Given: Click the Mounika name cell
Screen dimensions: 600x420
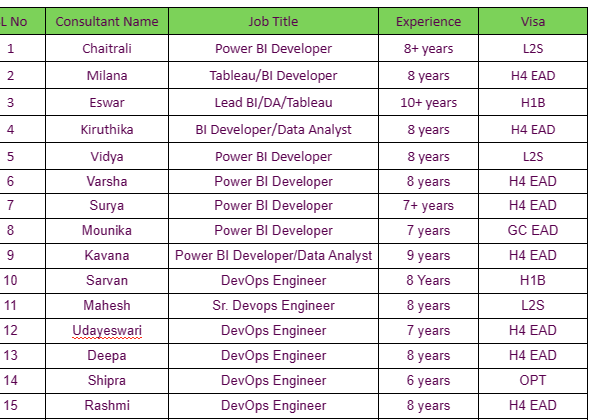Looking at the screenshot, I should (x=107, y=230).
